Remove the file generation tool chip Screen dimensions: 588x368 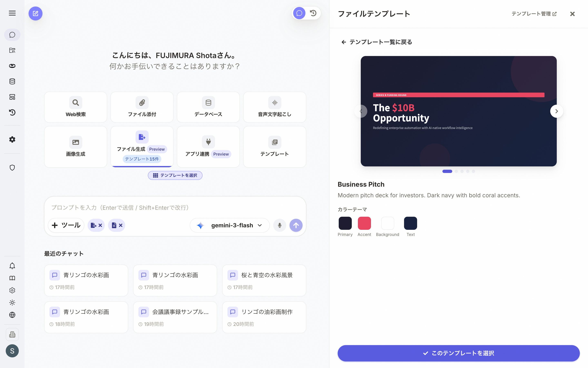pyautogui.click(x=100, y=225)
